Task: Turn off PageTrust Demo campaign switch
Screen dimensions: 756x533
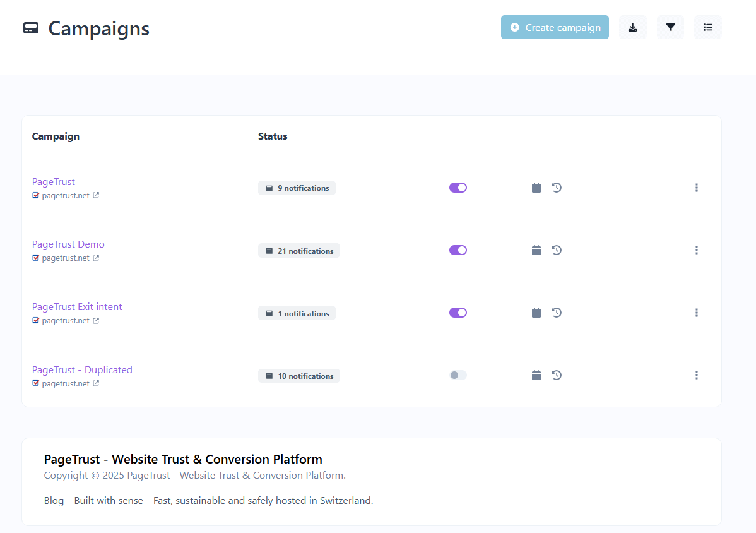Action: click(458, 250)
